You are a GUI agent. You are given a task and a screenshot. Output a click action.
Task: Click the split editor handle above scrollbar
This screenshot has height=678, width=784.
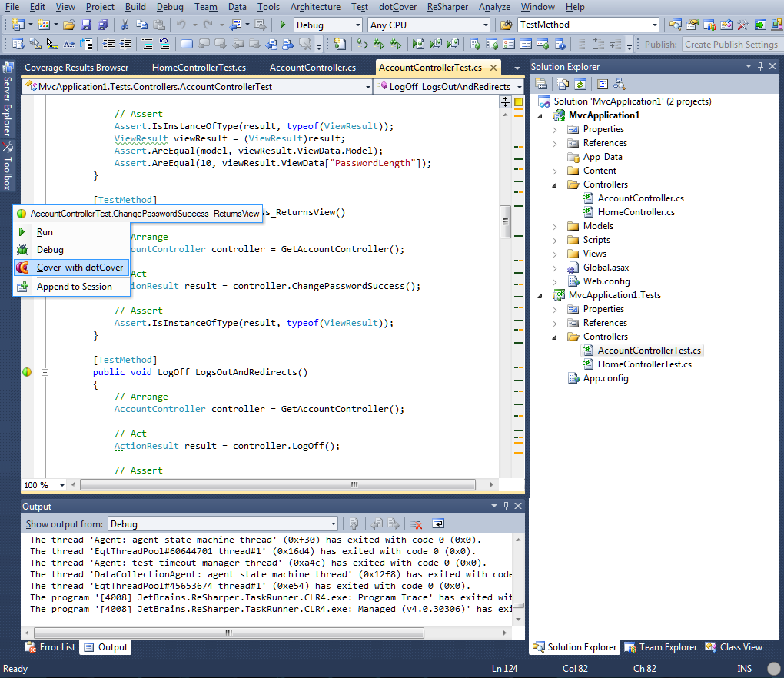click(505, 102)
